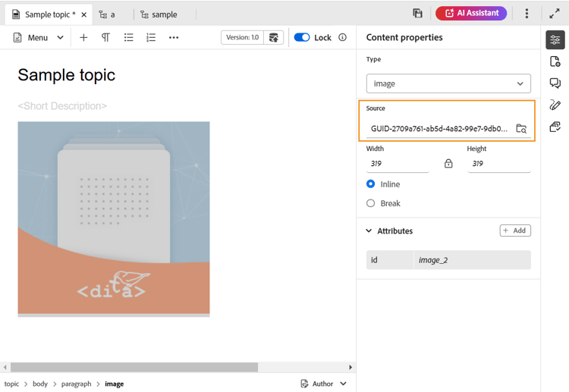Click the scrollbar left arrow
Viewport: 569px width, 392px height.
tap(5, 367)
